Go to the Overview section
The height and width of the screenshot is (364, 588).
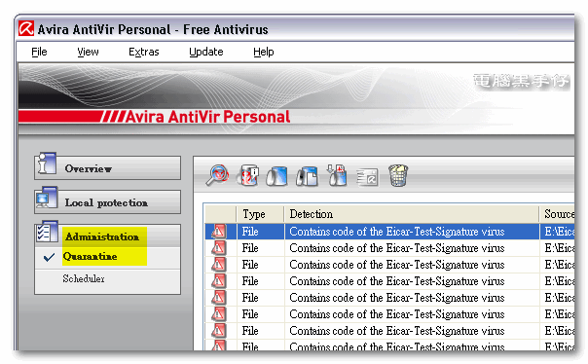(x=108, y=168)
